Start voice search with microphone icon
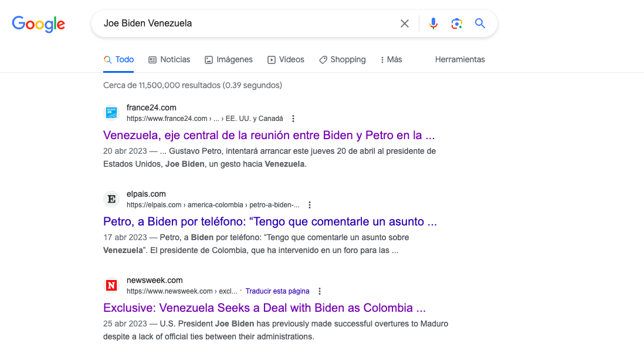 433,23
